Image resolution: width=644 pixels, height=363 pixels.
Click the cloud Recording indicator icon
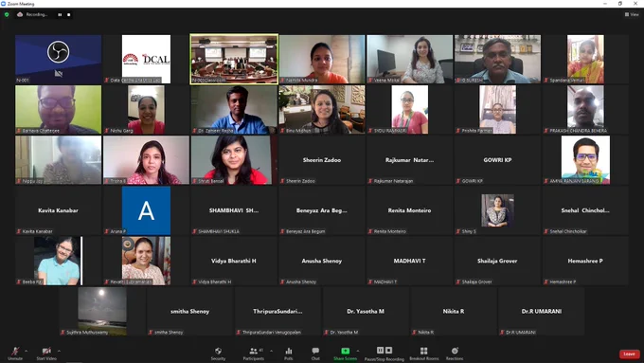pyautogui.click(x=20, y=14)
